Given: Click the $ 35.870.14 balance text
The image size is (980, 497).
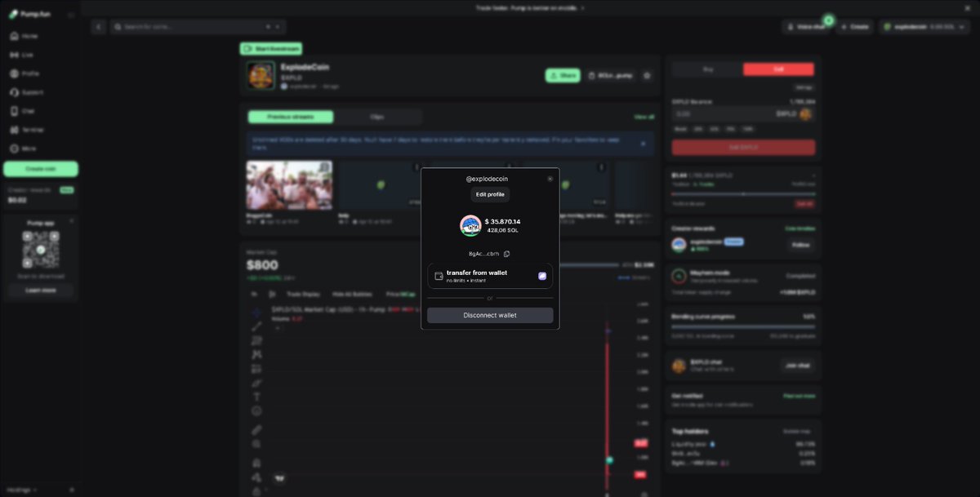Looking at the screenshot, I should pos(502,221).
